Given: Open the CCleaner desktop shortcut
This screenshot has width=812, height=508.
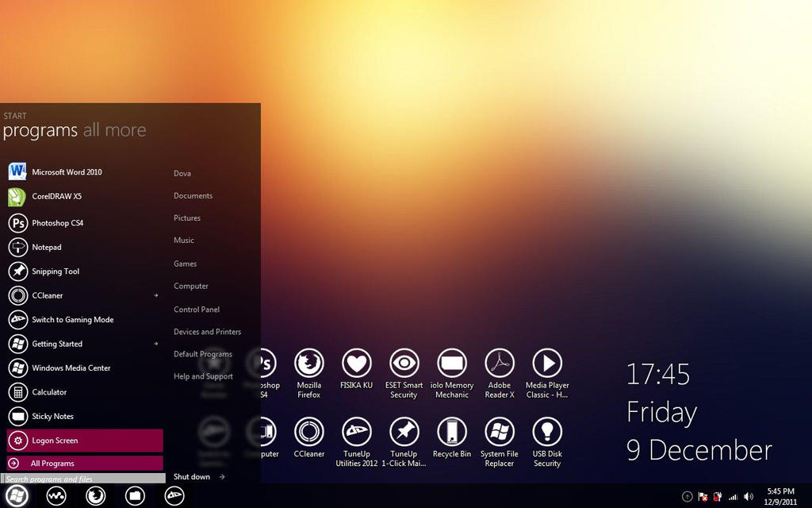Looking at the screenshot, I should click(x=309, y=437).
